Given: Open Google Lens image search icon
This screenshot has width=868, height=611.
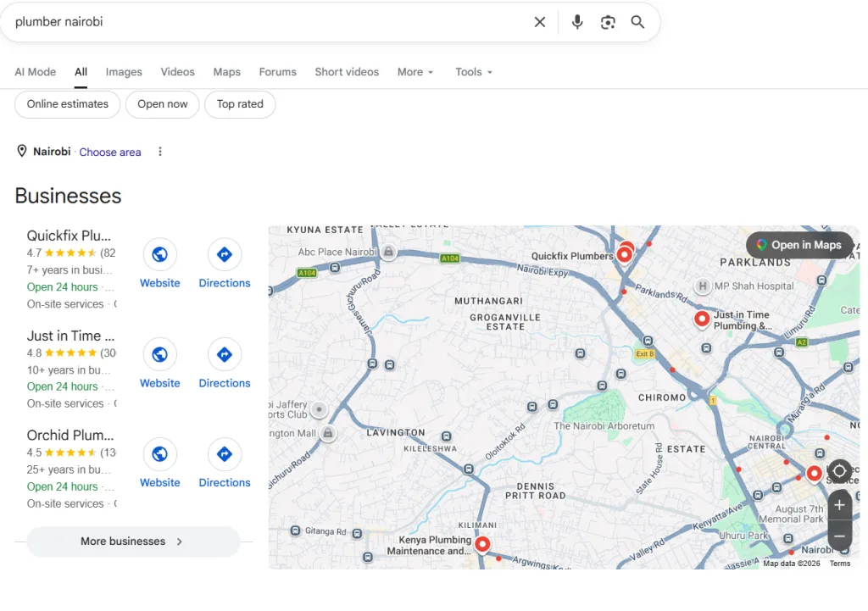Looking at the screenshot, I should (x=608, y=22).
